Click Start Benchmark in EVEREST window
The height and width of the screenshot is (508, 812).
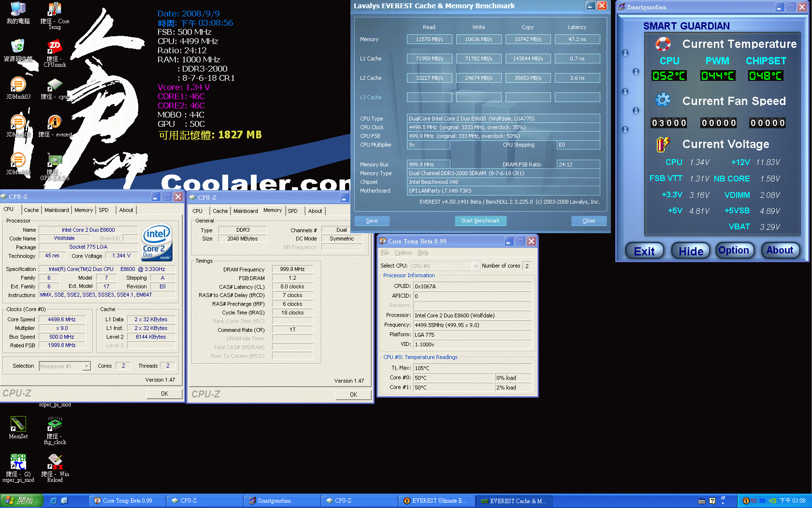pos(480,221)
